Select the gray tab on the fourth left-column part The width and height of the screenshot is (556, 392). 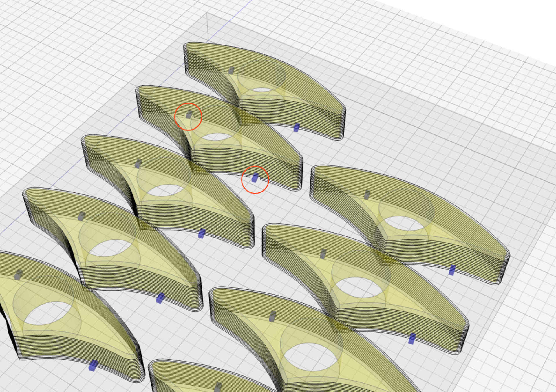(82, 216)
